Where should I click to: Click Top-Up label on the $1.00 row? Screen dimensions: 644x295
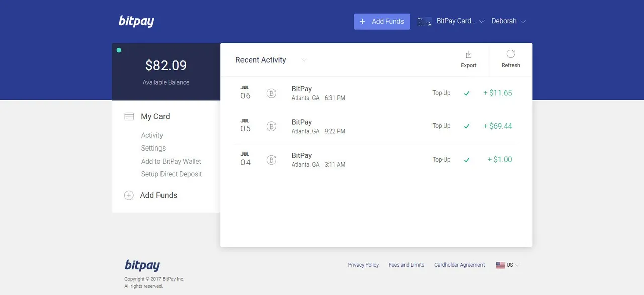441,160
